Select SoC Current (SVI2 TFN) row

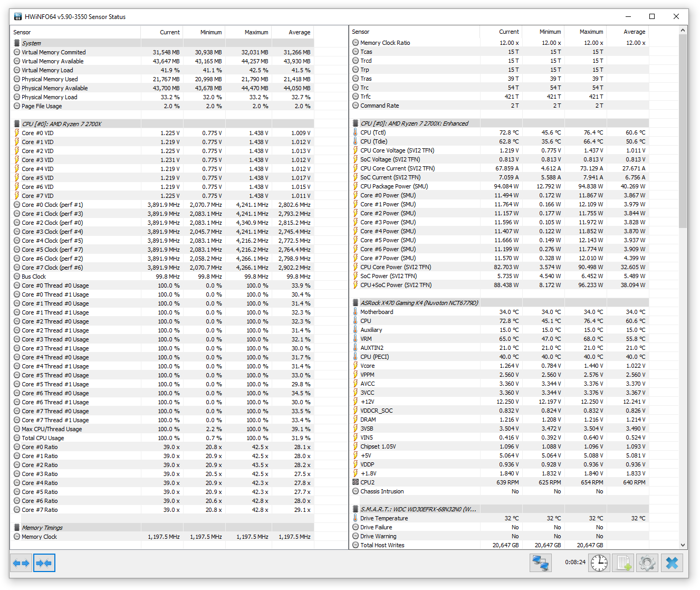tap(500, 177)
